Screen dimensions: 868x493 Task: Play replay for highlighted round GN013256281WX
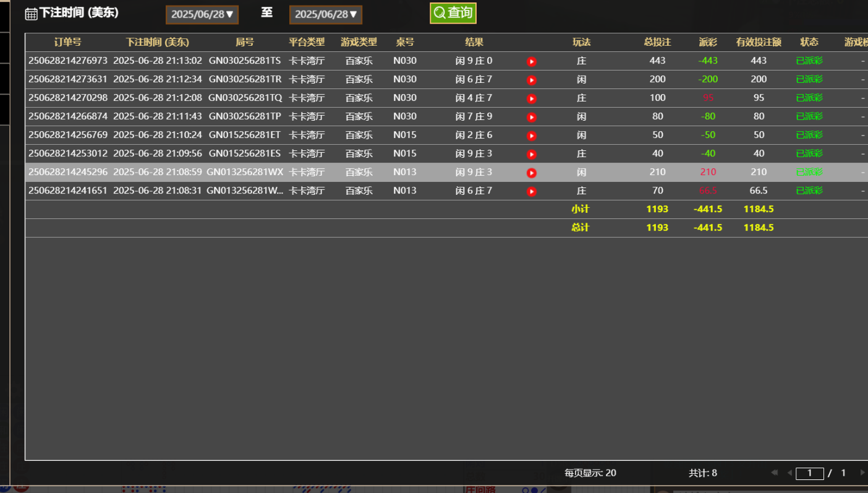click(x=531, y=173)
